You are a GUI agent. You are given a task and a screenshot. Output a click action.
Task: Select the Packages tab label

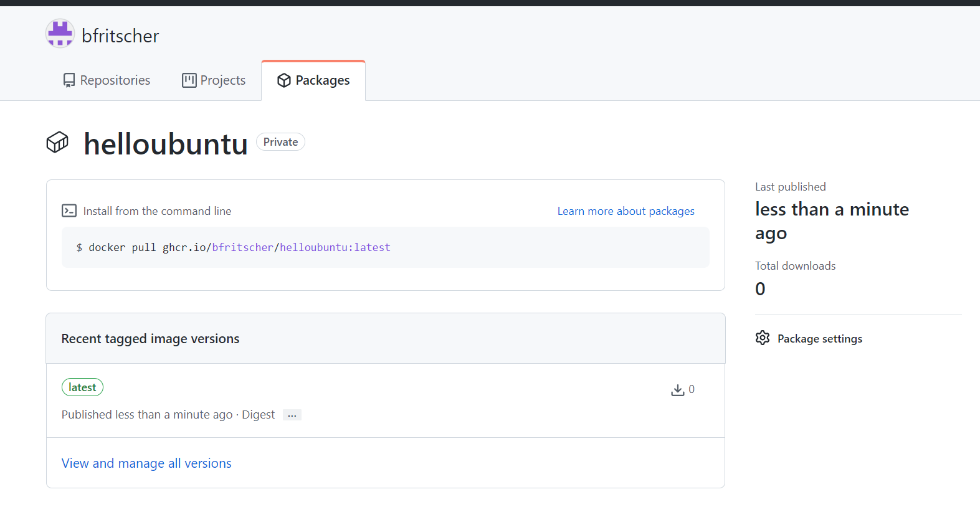click(x=322, y=80)
